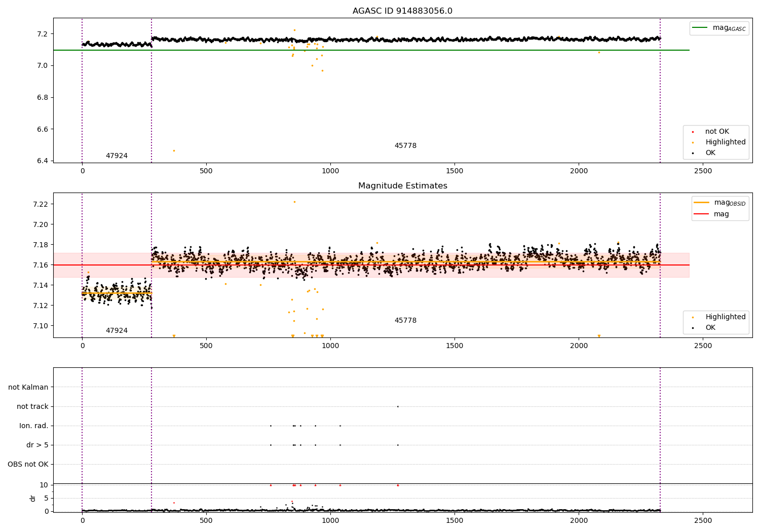Click the 10 tick on the dr axis
The image size is (760, 532).
tap(44, 485)
